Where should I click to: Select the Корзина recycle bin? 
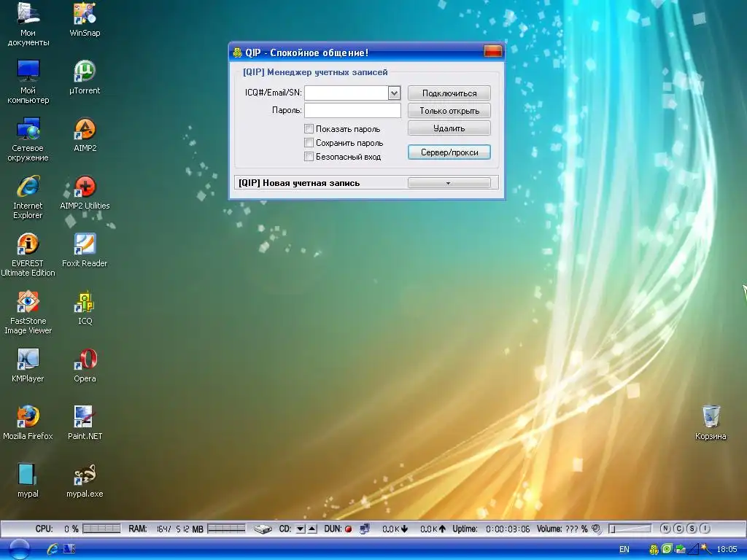[x=711, y=422]
